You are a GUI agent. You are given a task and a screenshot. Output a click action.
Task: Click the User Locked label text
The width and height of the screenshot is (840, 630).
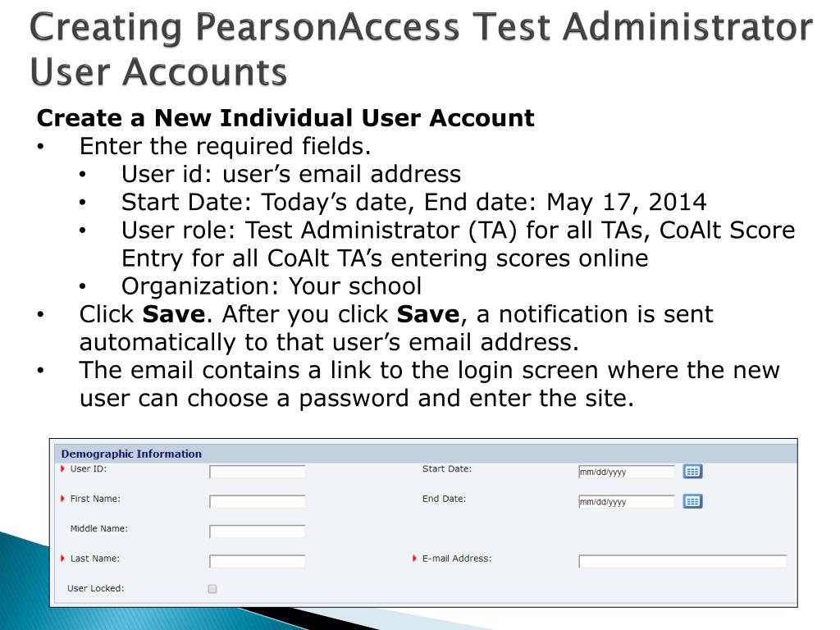[96, 588]
